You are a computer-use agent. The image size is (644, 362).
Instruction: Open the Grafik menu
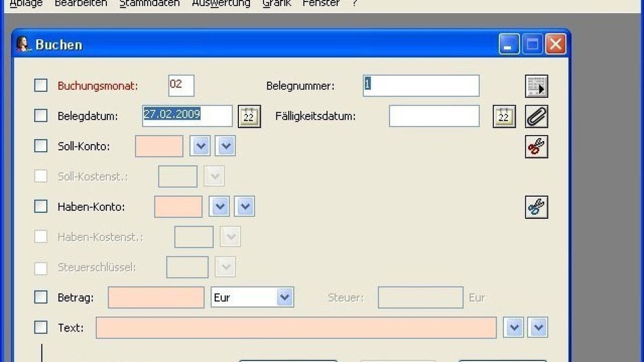(276, 3)
